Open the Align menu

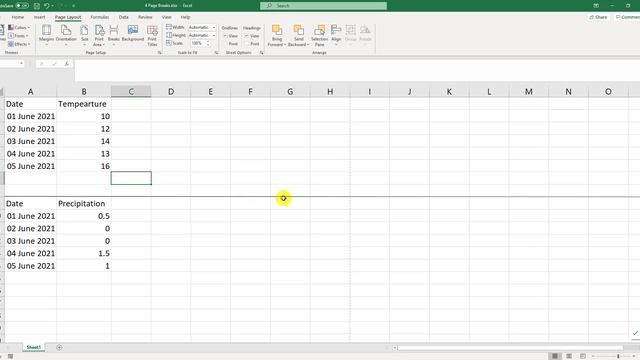coord(336,34)
